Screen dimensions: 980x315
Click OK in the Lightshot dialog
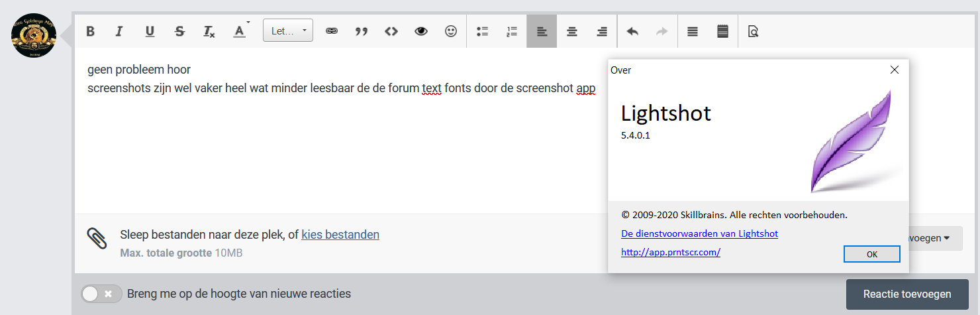(x=872, y=254)
